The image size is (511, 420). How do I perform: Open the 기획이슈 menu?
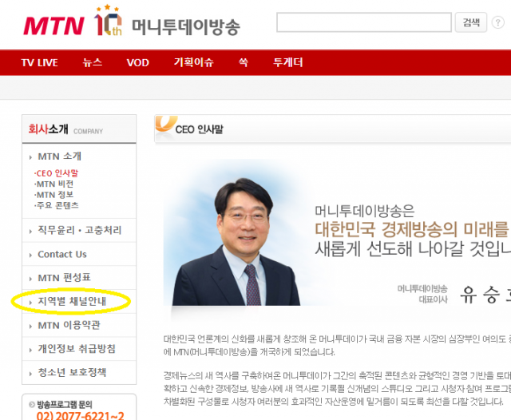(x=193, y=62)
